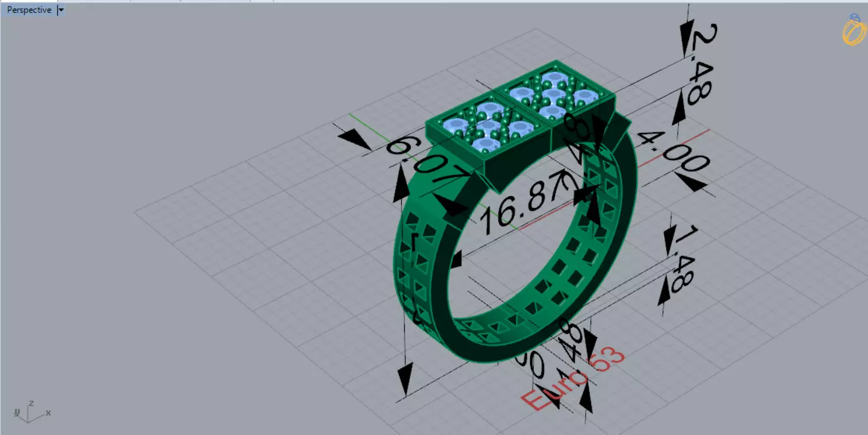Select the 1.48 dimension text

click(x=685, y=259)
